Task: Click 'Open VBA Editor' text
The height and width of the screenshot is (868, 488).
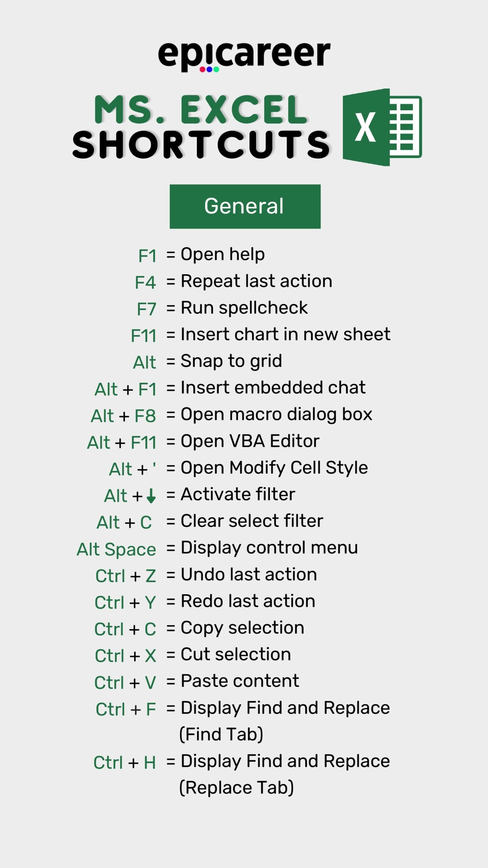Action: 250,441
